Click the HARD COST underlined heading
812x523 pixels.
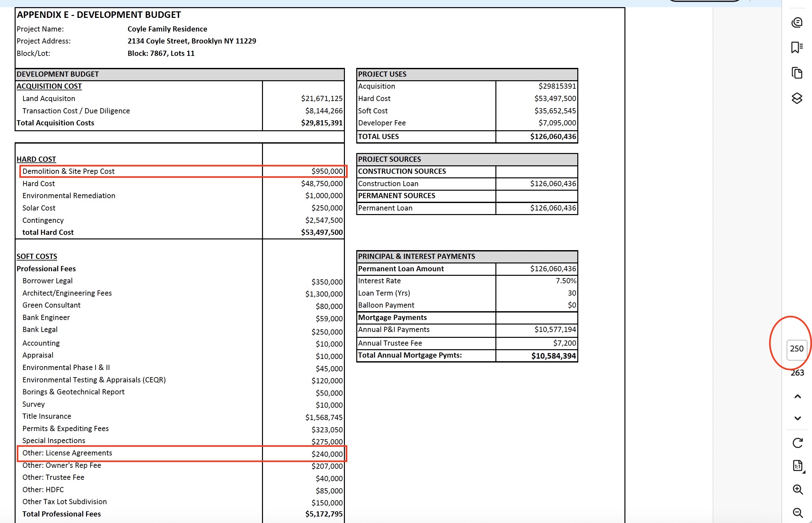[36, 159]
